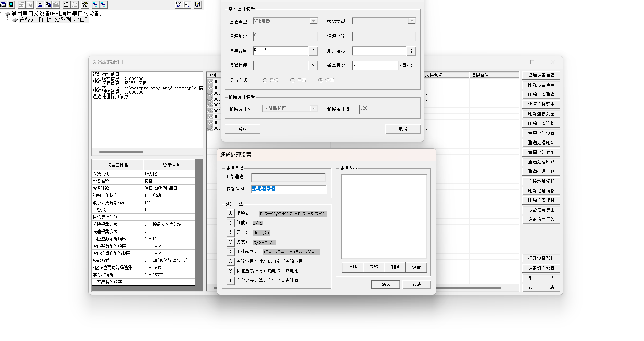Image resolution: width=644 pixels, height=341 pixels.
Task: Click the 增加设备通道 button
Action: pyautogui.click(x=541, y=76)
